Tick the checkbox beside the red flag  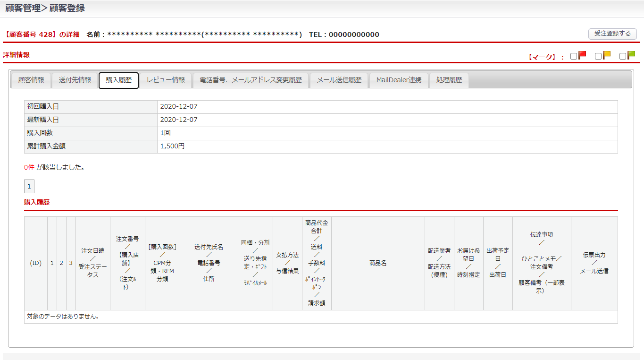(574, 56)
